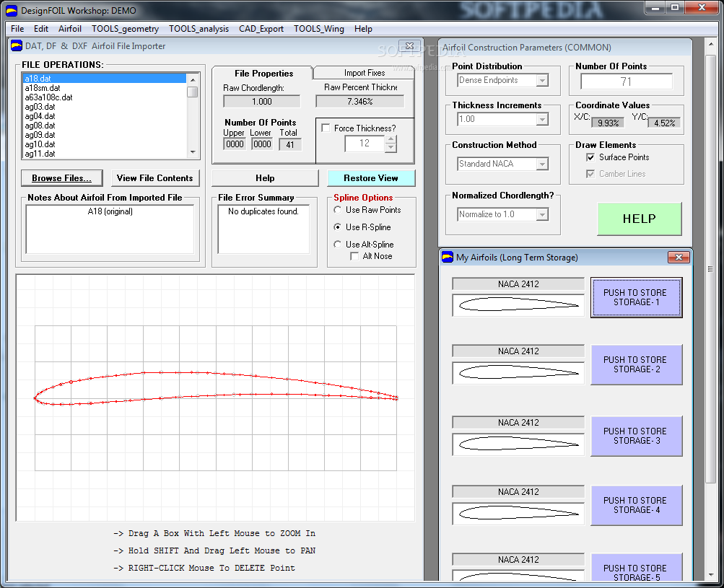The width and height of the screenshot is (724, 588).
Task: Click the Storage-3 airfoil thumbnail
Action: (x=518, y=444)
